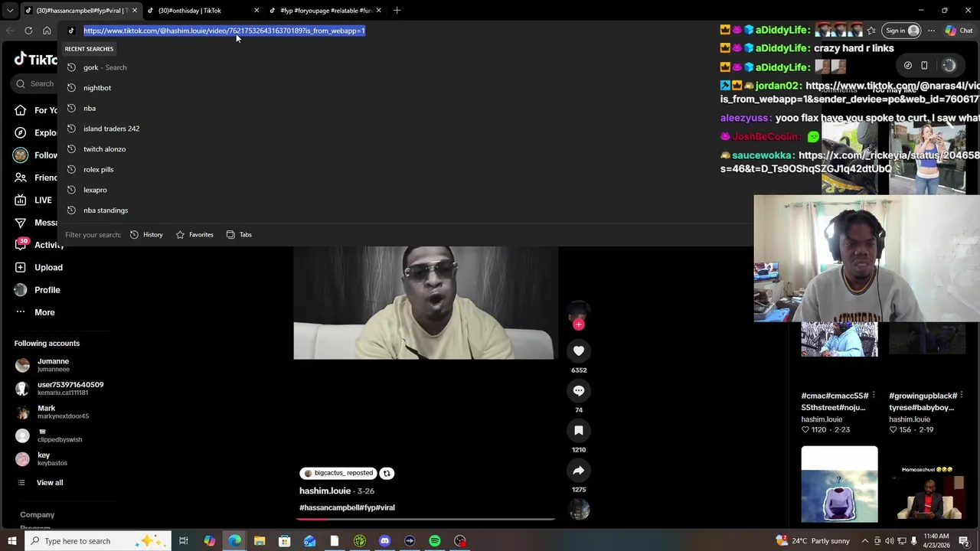This screenshot has width=980, height=551.
Task: Play the hashim.louie video in player
Action: (x=426, y=303)
